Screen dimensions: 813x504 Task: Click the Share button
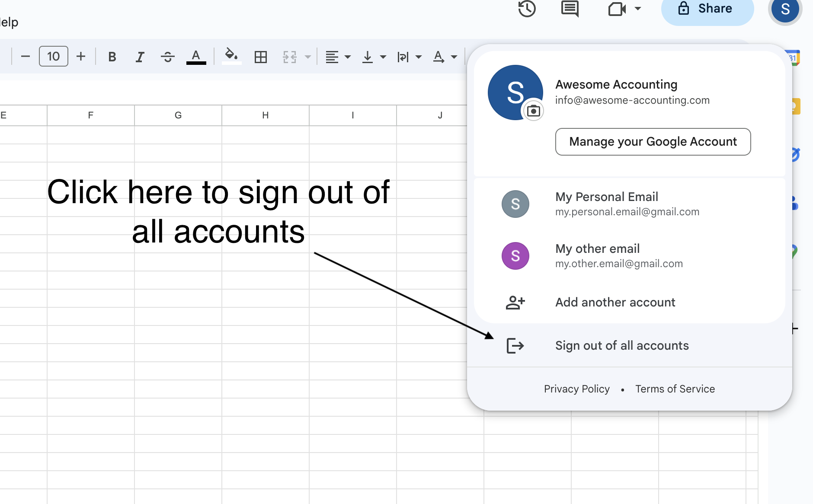pyautogui.click(x=707, y=10)
